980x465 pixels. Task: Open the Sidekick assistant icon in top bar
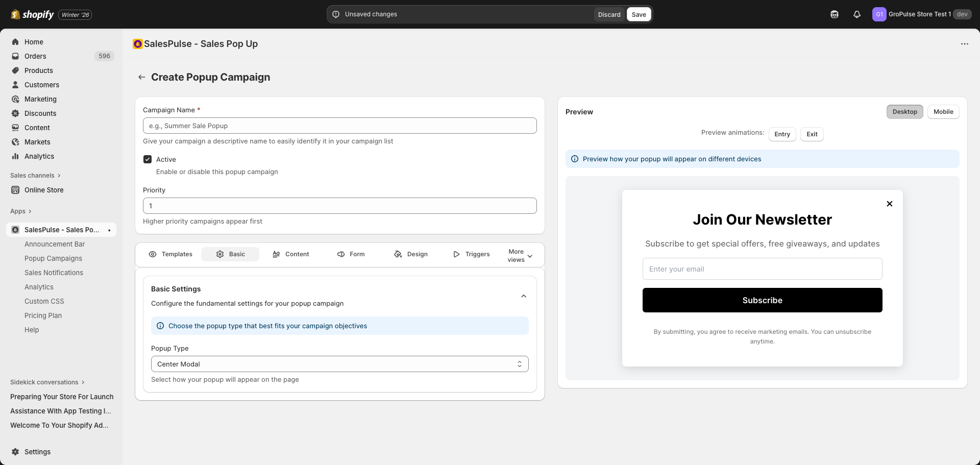coord(835,14)
